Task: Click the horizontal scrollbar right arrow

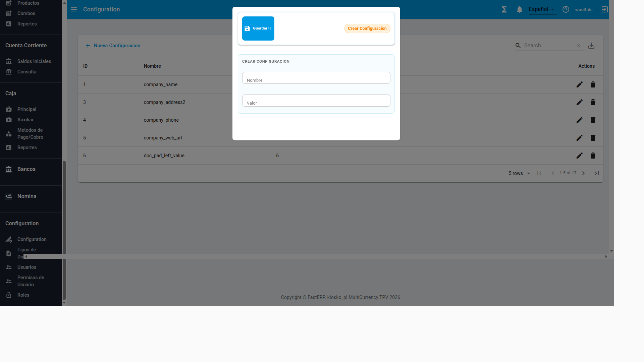Action: coord(606,257)
